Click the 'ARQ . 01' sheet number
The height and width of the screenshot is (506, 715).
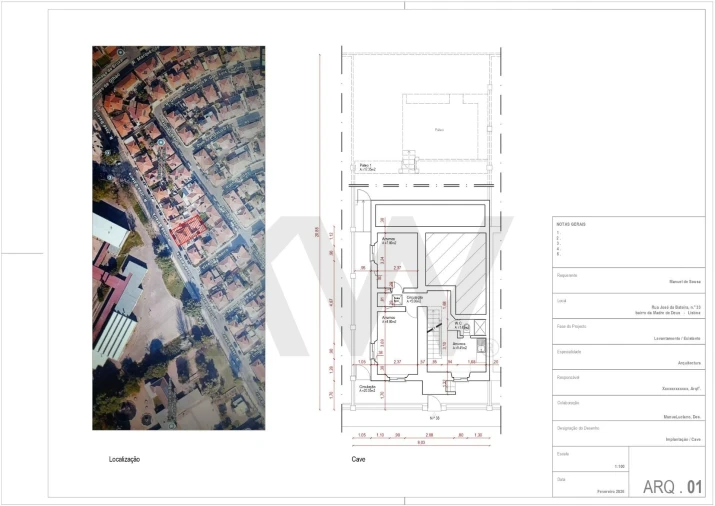(x=673, y=487)
